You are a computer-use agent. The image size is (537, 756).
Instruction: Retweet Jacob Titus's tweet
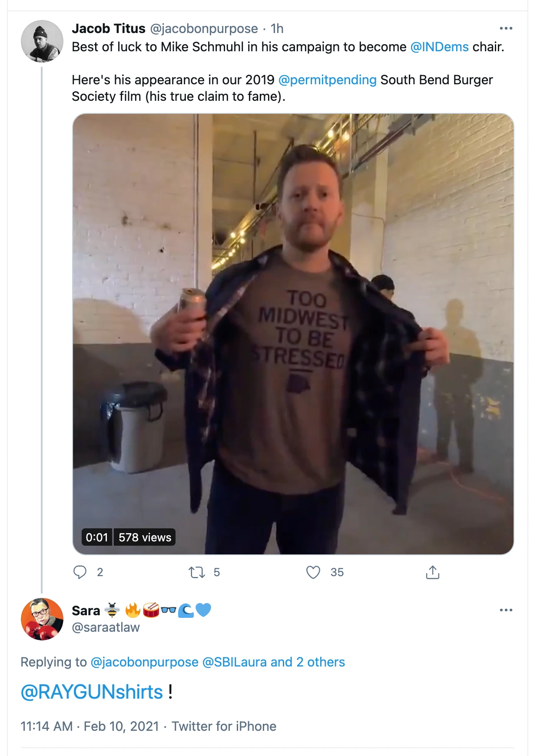[197, 572]
